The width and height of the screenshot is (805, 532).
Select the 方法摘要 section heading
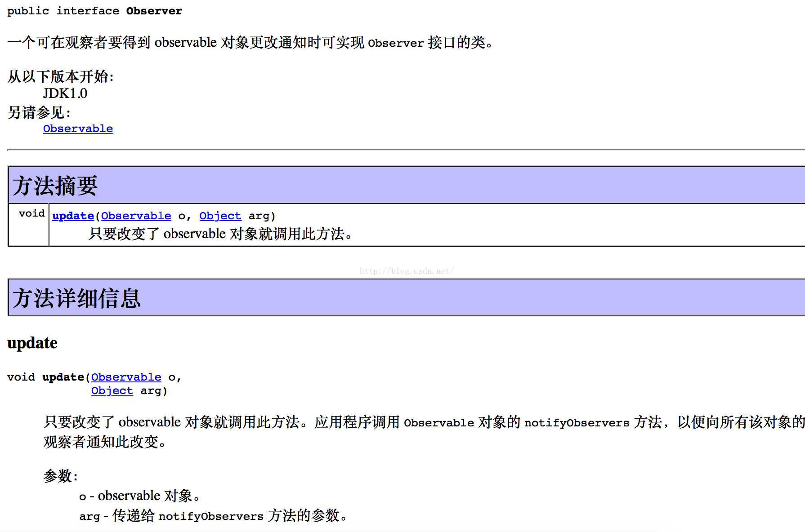pyautogui.click(x=55, y=186)
